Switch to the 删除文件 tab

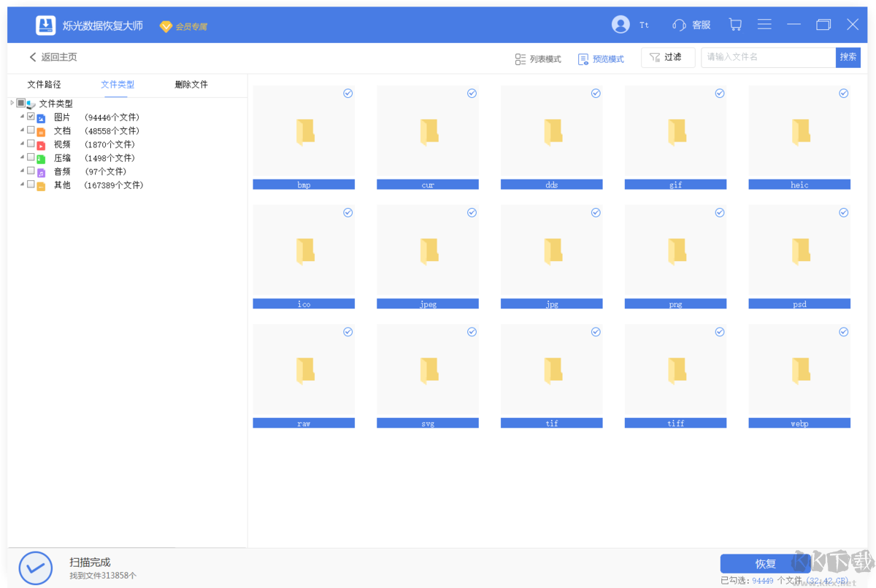[191, 85]
